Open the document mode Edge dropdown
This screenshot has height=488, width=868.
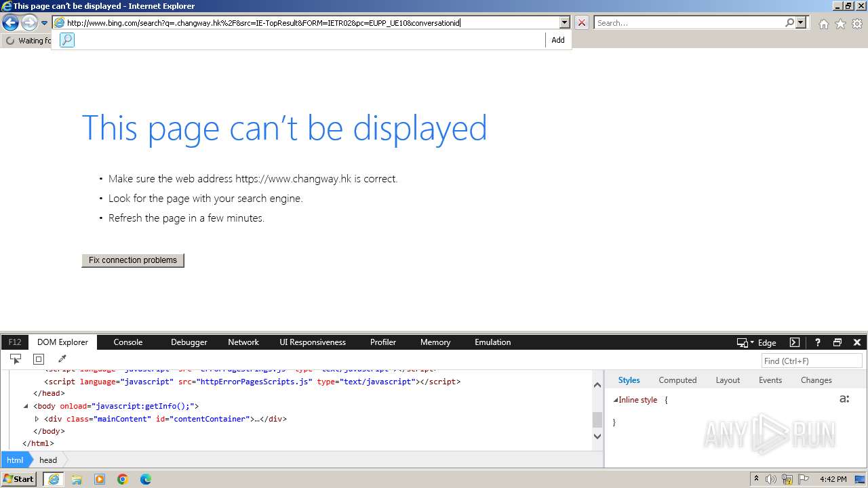tap(757, 343)
